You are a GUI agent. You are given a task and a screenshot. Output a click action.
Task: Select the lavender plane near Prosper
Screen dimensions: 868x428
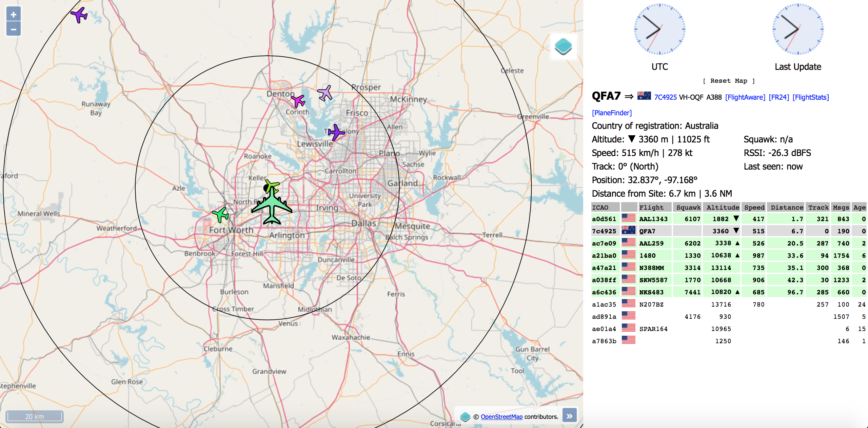point(325,93)
